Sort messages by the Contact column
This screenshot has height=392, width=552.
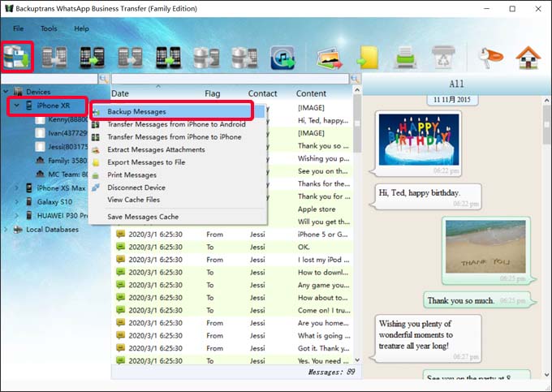(263, 93)
